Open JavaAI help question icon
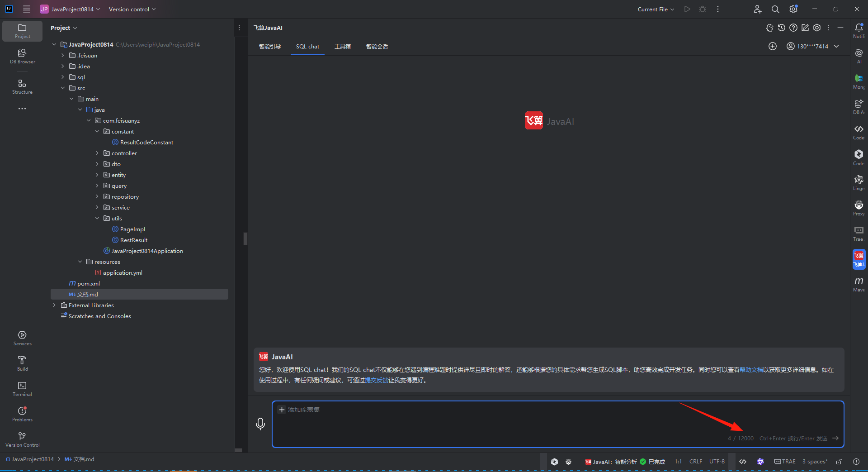The width and height of the screenshot is (868, 472). point(793,28)
